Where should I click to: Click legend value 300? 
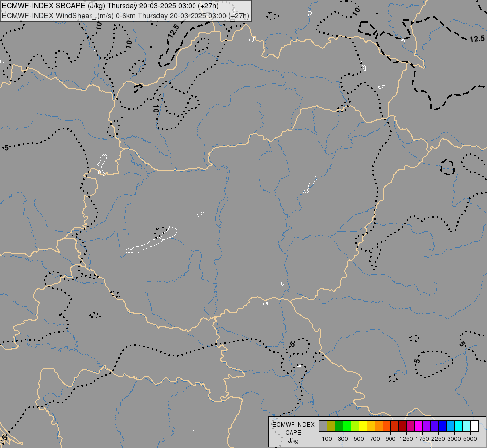pos(343,439)
